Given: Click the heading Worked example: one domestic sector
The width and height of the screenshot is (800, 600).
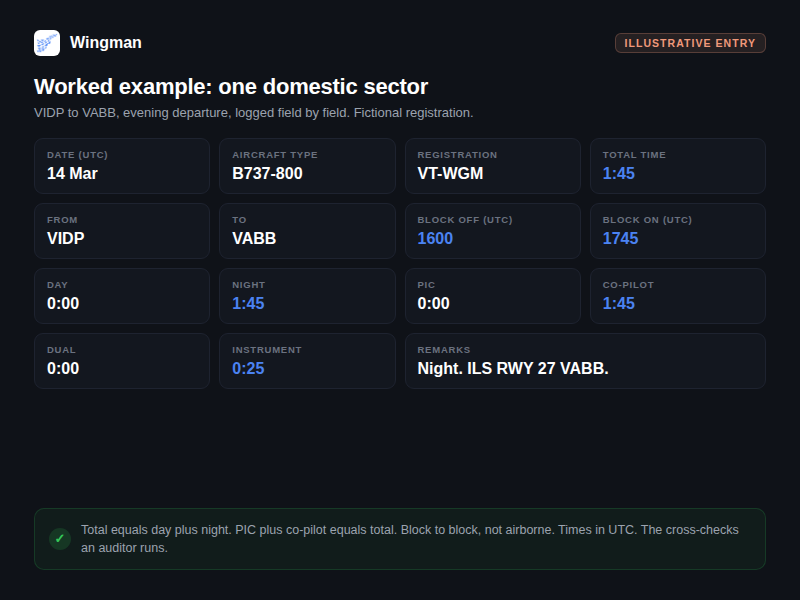Looking at the screenshot, I should 231,87.
